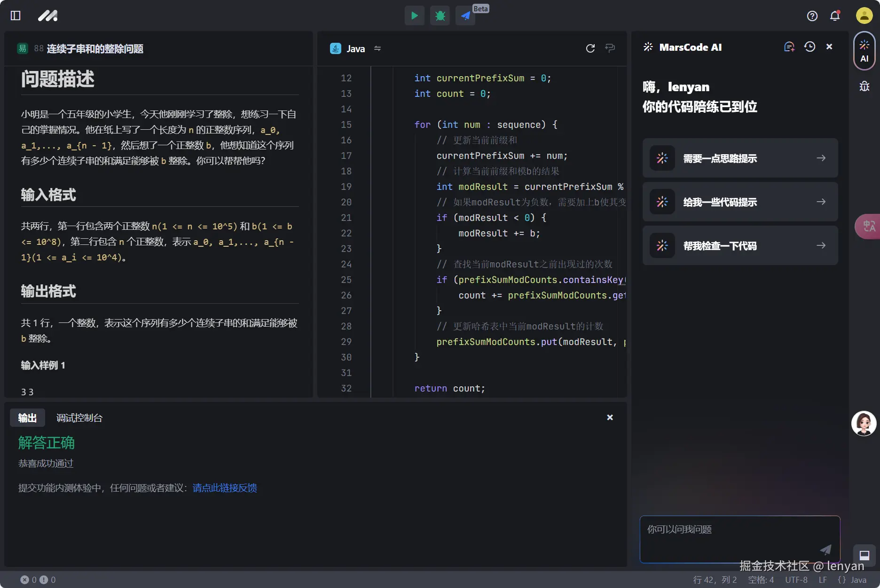Toggle word wrap icon in editor header
This screenshot has height=588, width=880.
(x=610, y=48)
